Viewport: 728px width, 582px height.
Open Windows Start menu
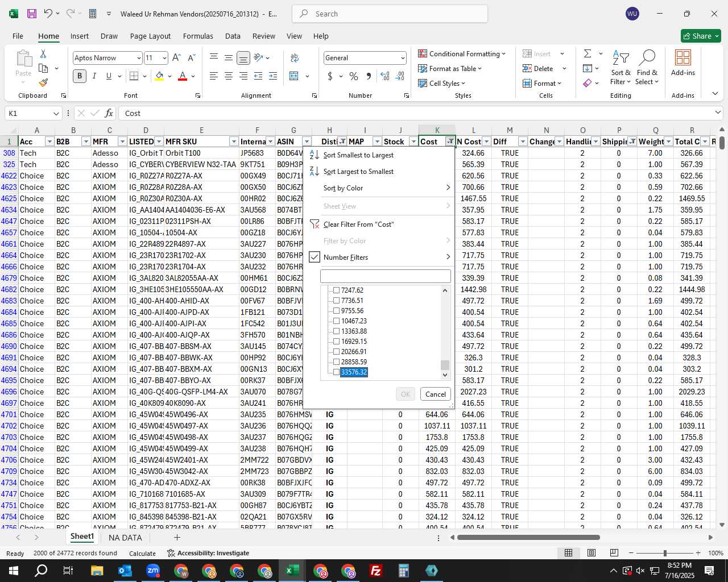tap(13, 571)
